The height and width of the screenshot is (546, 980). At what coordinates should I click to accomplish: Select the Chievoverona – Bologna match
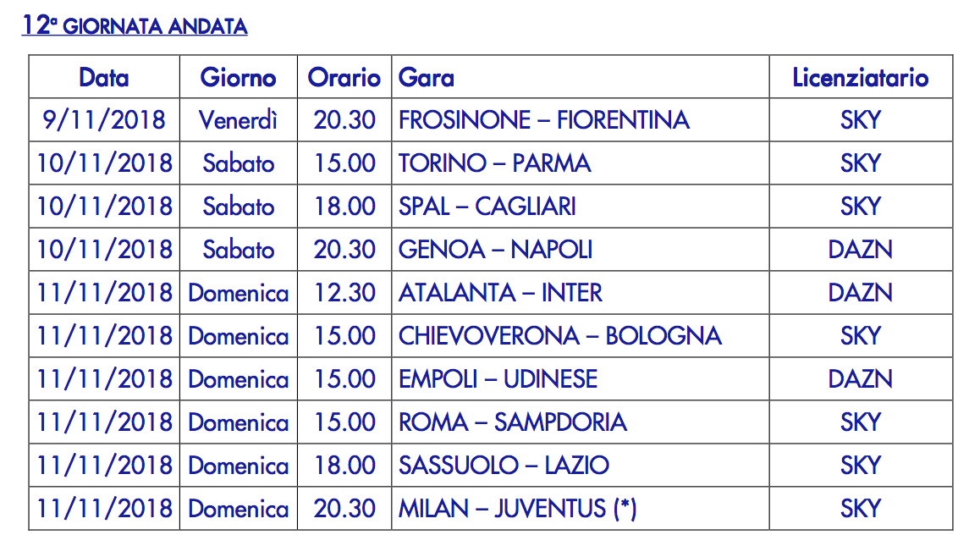point(559,336)
